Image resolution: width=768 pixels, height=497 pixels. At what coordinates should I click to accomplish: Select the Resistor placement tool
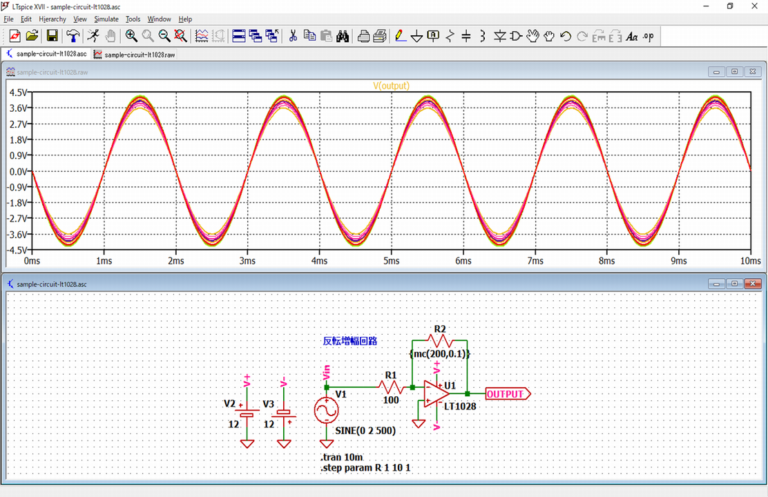point(450,36)
